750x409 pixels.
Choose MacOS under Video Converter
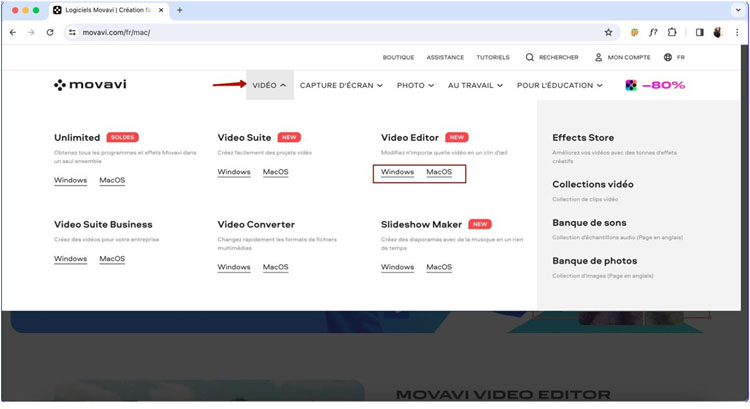tap(276, 267)
